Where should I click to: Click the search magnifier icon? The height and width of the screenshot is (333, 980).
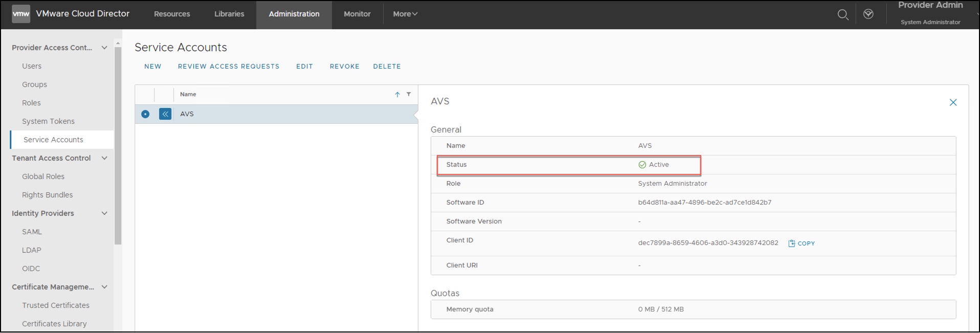click(x=843, y=15)
